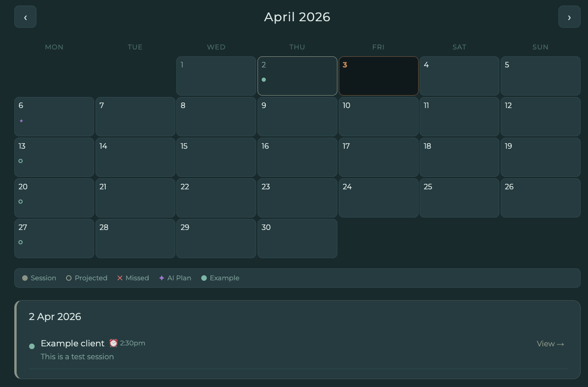The width and height of the screenshot is (588, 387).
Task: Click the Missed legend X icon
Action: click(x=120, y=278)
